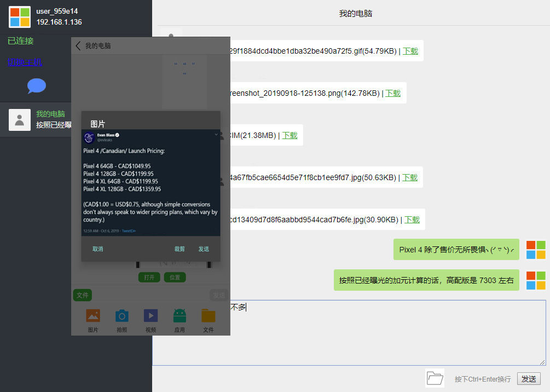Click the '高配版是 7303 左右' message bubble
The width and height of the screenshot is (550, 392).
tap(426, 280)
